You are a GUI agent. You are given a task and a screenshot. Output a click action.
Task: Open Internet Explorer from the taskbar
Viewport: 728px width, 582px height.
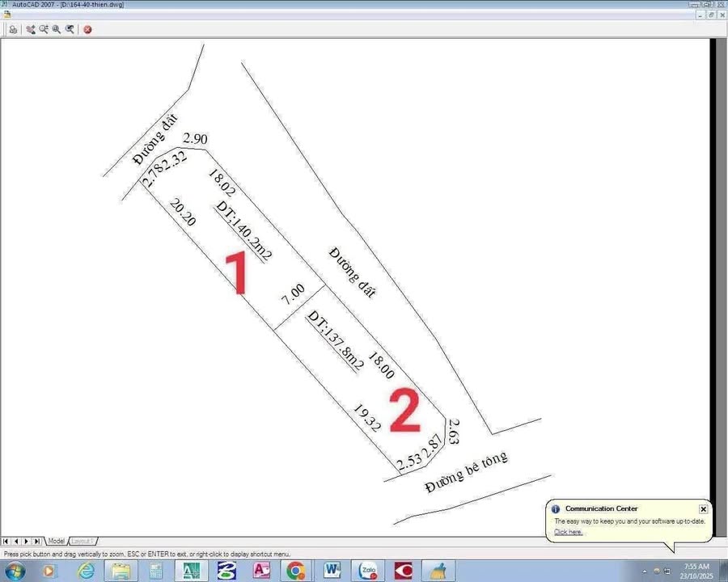point(85,571)
